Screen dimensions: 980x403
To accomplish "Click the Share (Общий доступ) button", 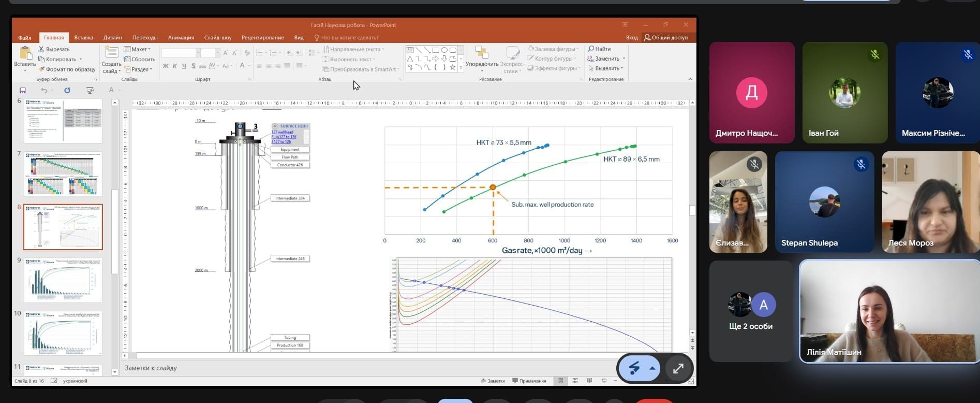I will 665,37.
